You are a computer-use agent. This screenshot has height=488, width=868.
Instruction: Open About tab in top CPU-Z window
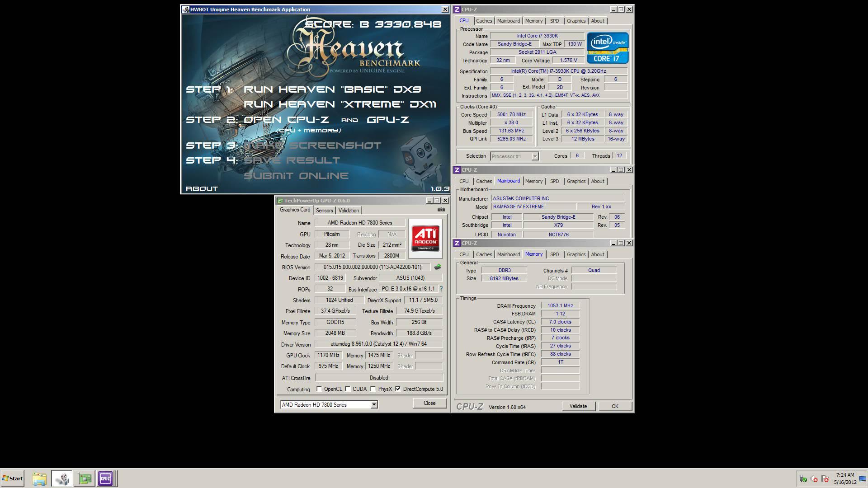point(597,21)
